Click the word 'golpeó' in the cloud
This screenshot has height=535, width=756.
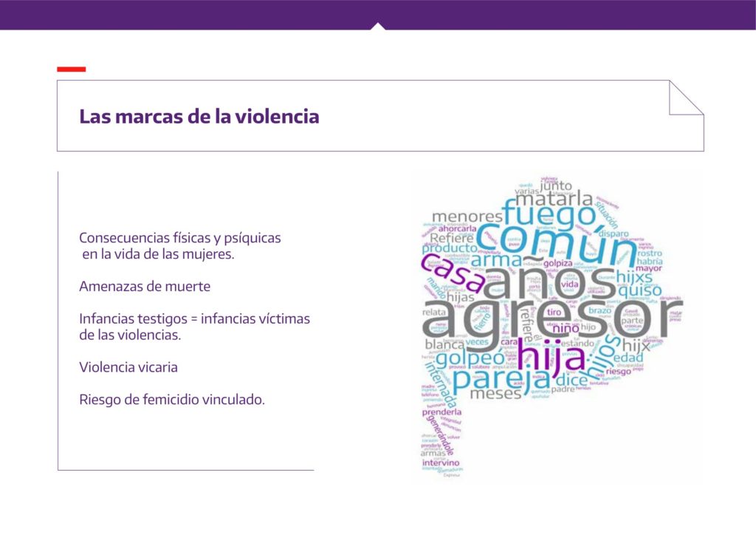(x=470, y=358)
